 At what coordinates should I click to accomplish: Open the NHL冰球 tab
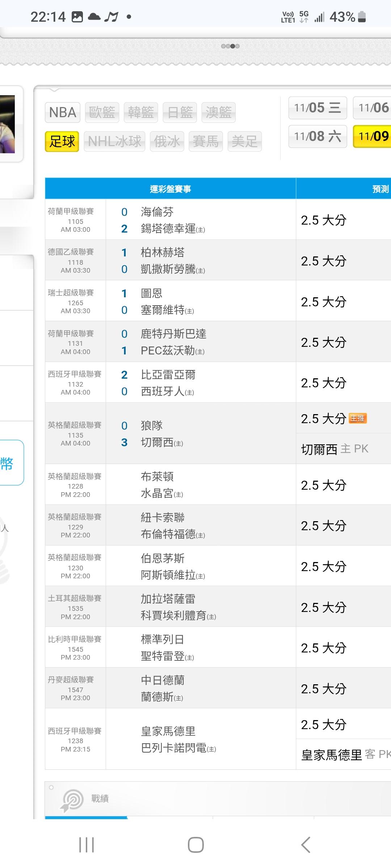[x=114, y=141]
